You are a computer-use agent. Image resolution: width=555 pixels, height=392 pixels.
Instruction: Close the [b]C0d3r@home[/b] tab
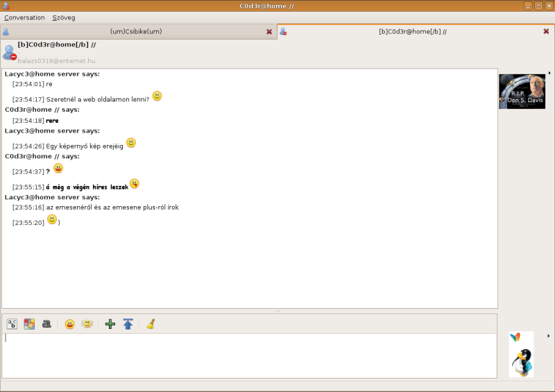coord(546,31)
